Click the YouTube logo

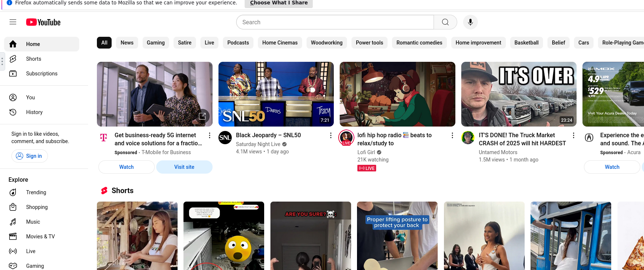click(43, 22)
